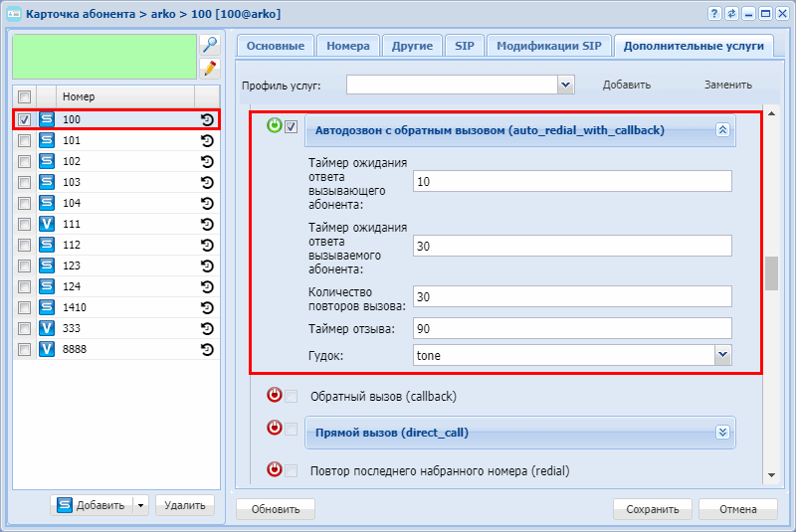Viewport: 796px width, 532px height.
Task: Open the Профиль услуг dropdown
Action: tap(565, 85)
